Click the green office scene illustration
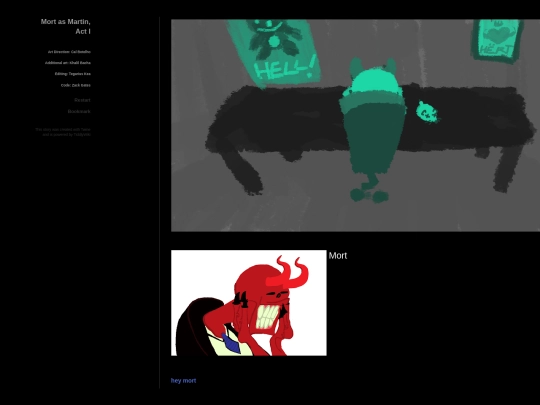The width and height of the screenshot is (540, 405). pyautogui.click(x=355, y=125)
